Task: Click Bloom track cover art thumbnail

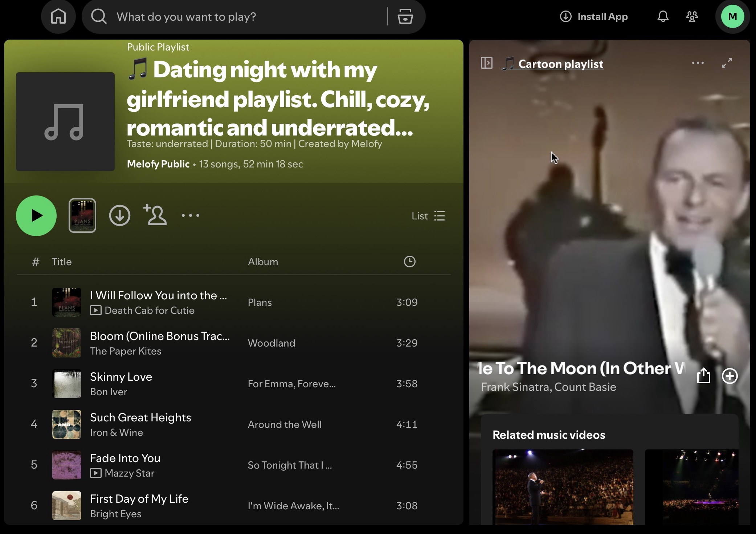Action: coord(67,343)
